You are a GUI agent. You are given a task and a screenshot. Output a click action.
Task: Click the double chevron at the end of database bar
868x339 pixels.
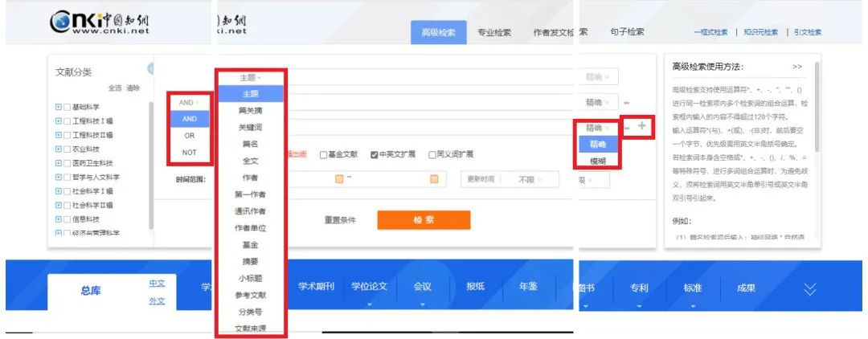809,288
